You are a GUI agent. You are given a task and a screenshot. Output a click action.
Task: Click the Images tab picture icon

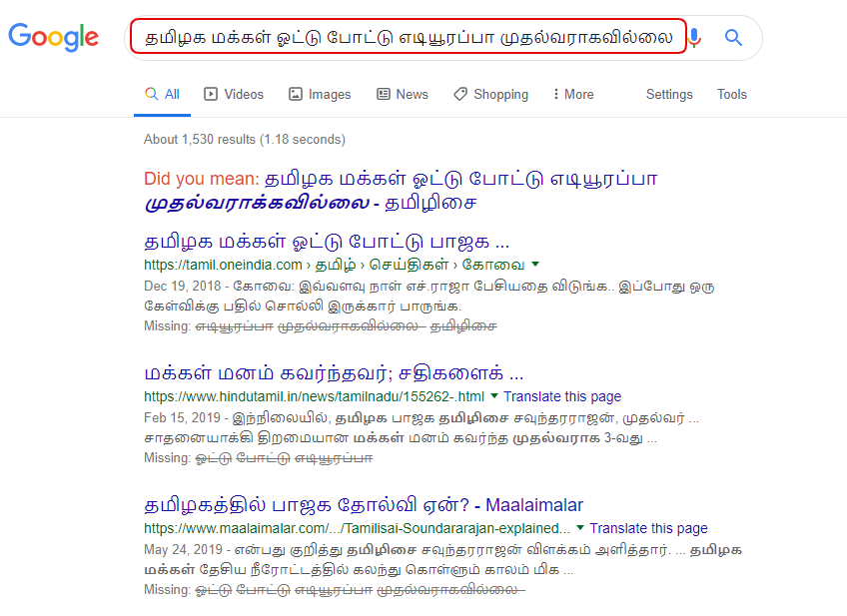pos(296,94)
